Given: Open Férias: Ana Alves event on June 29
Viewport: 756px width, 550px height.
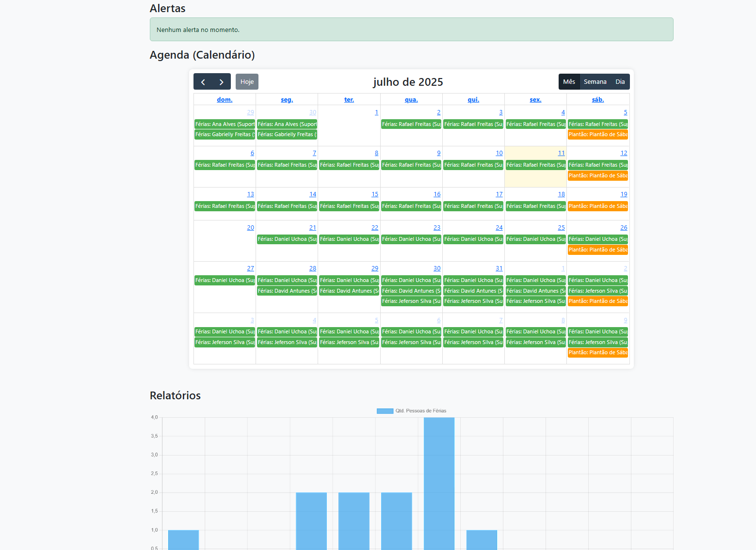Looking at the screenshot, I should 225,124.
